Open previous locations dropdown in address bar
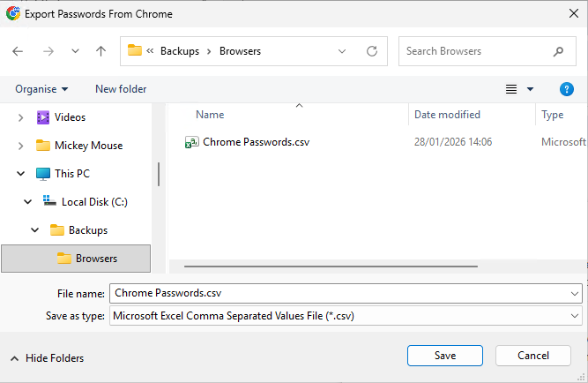This screenshot has height=383, width=588. 342,51
